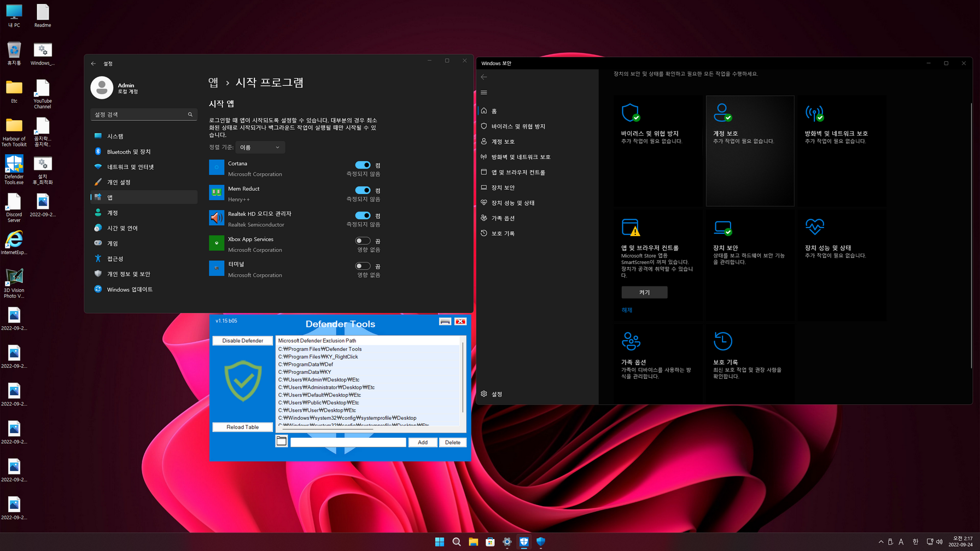980x551 pixels.
Task: Open 장치 성능 및 상태 heart tile icon
Action: [814, 226]
